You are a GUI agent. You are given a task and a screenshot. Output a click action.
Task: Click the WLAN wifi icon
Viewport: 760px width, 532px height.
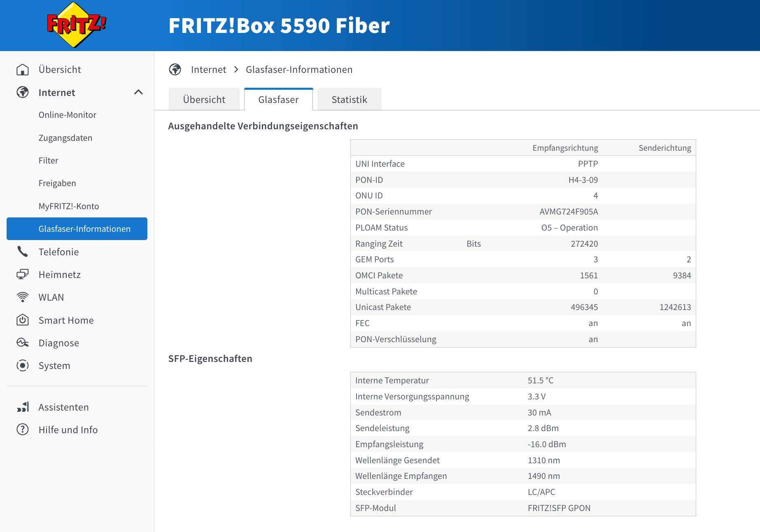pyautogui.click(x=23, y=297)
